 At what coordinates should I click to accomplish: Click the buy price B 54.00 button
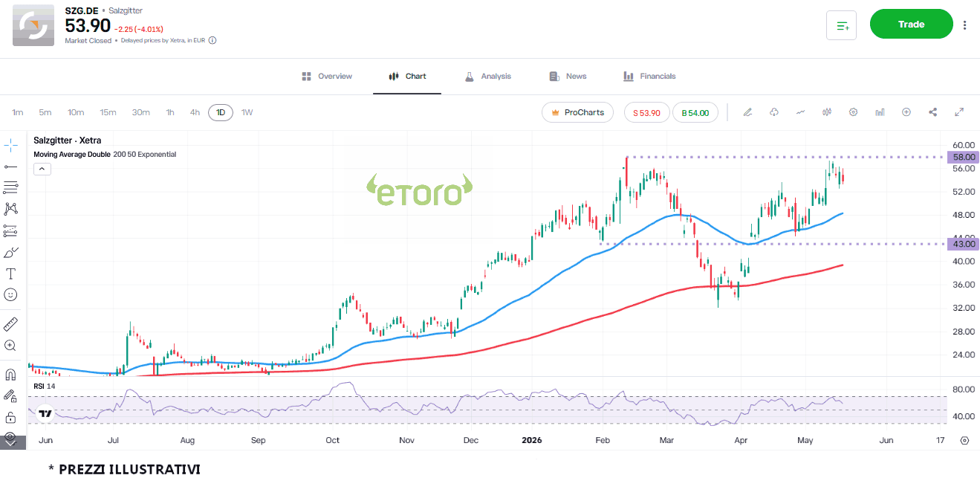coord(695,113)
